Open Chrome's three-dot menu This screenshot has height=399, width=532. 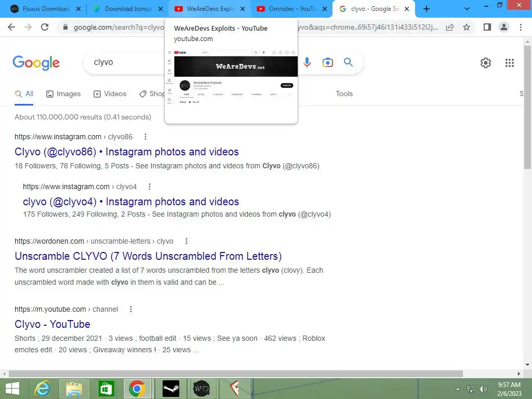[x=521, y=27]
